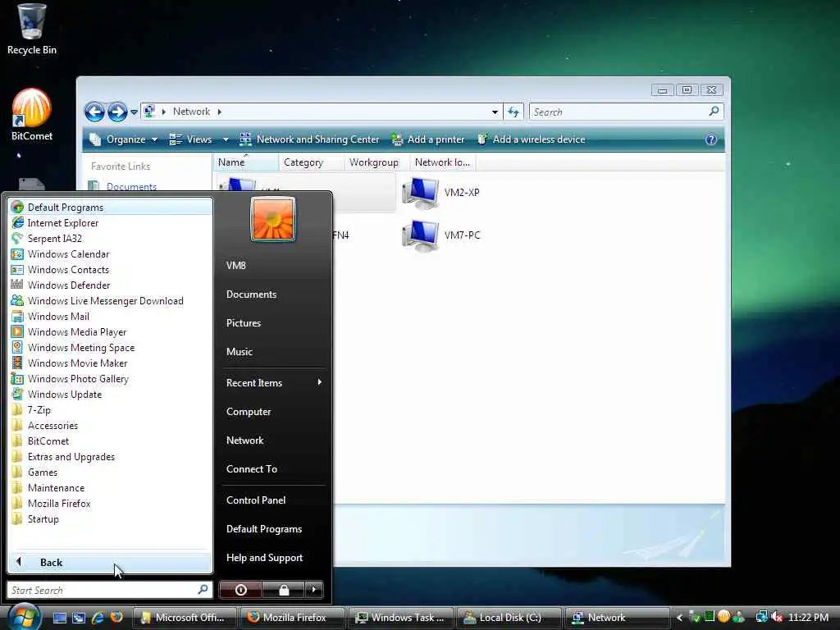
Task: Click the Start Search box
Action: coord(109,590)
